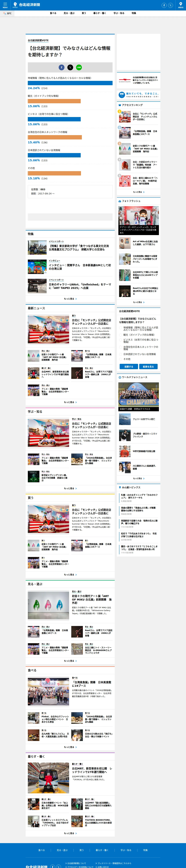Click the globe icon beside ワールドフォトニュース

(x=120, y=377)
